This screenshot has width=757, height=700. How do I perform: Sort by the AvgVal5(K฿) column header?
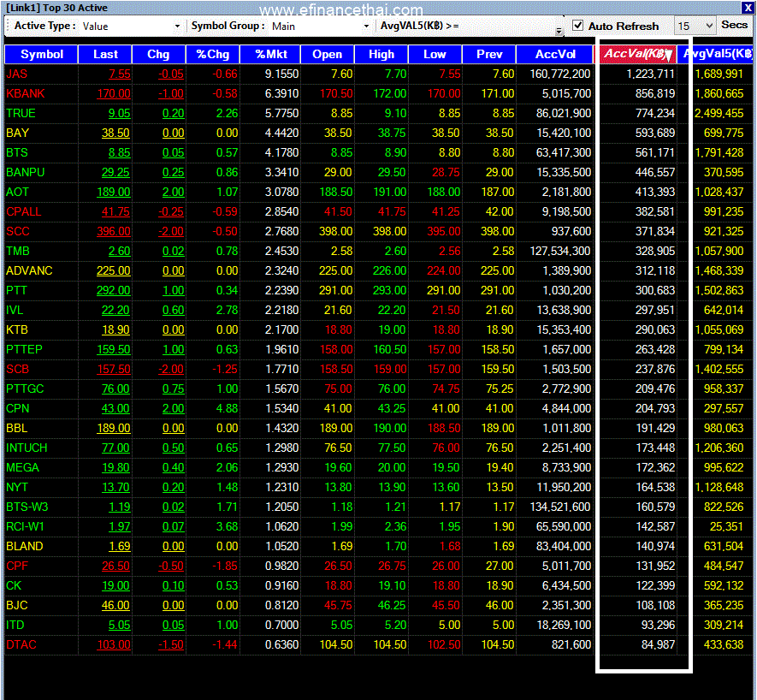coord(717,54)
